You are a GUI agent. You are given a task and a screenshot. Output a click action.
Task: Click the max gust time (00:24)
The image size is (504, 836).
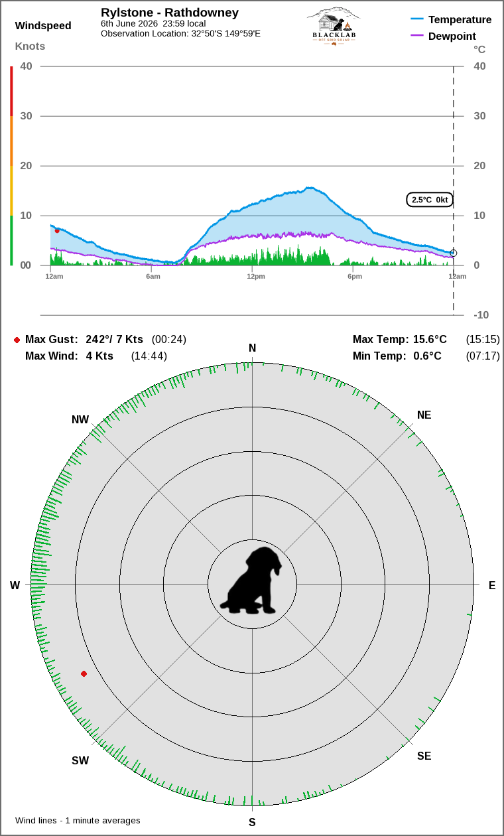(169, 340)
